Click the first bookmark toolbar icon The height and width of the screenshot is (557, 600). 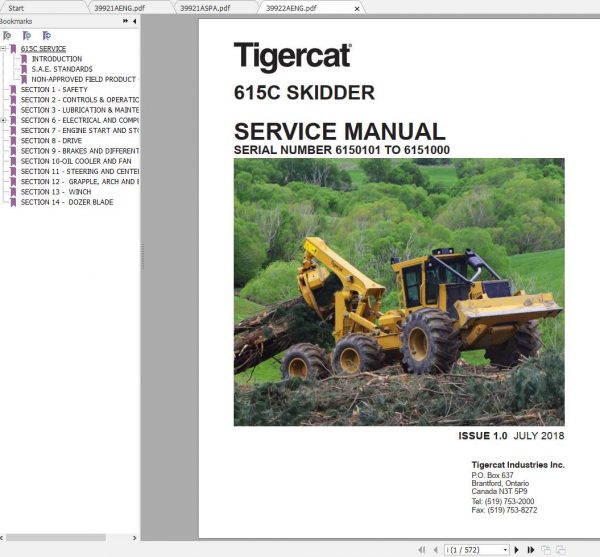click(7, 36)
